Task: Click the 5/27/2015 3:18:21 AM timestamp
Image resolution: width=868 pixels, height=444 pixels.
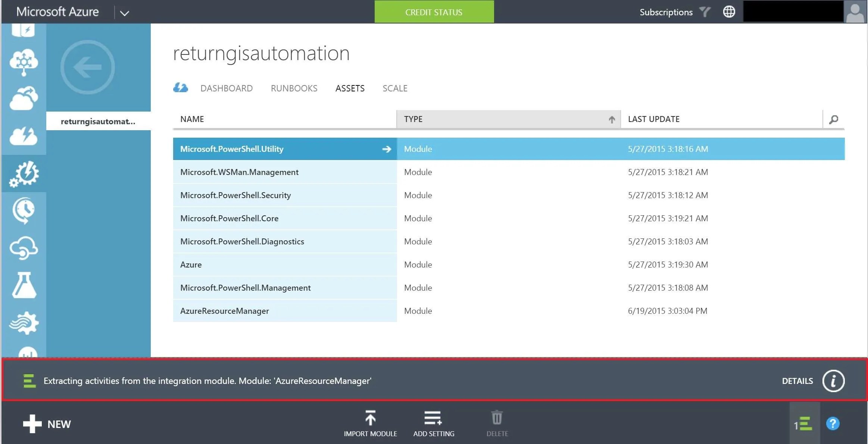Action: coord(668,172)
